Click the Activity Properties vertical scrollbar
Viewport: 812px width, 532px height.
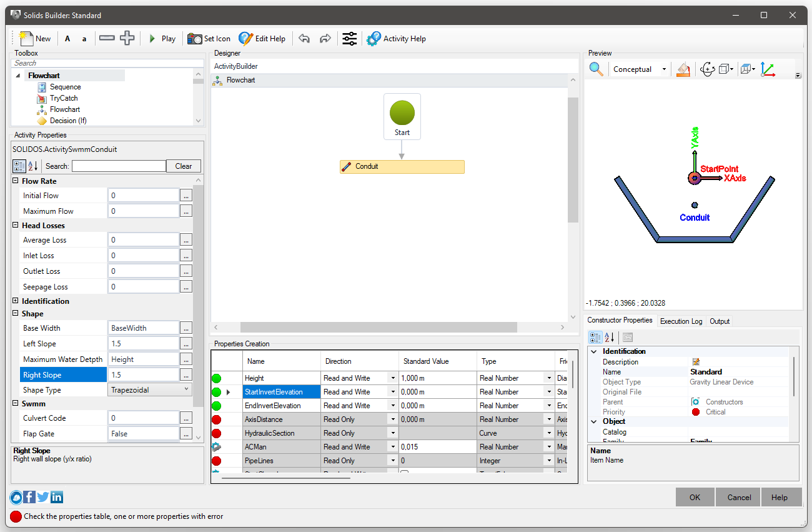pos(198,297)
